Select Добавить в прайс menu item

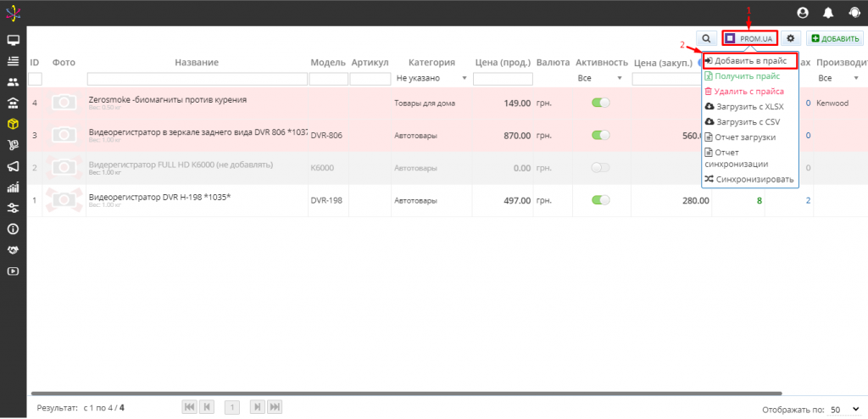pyautogui.click(x=749, y=60)
